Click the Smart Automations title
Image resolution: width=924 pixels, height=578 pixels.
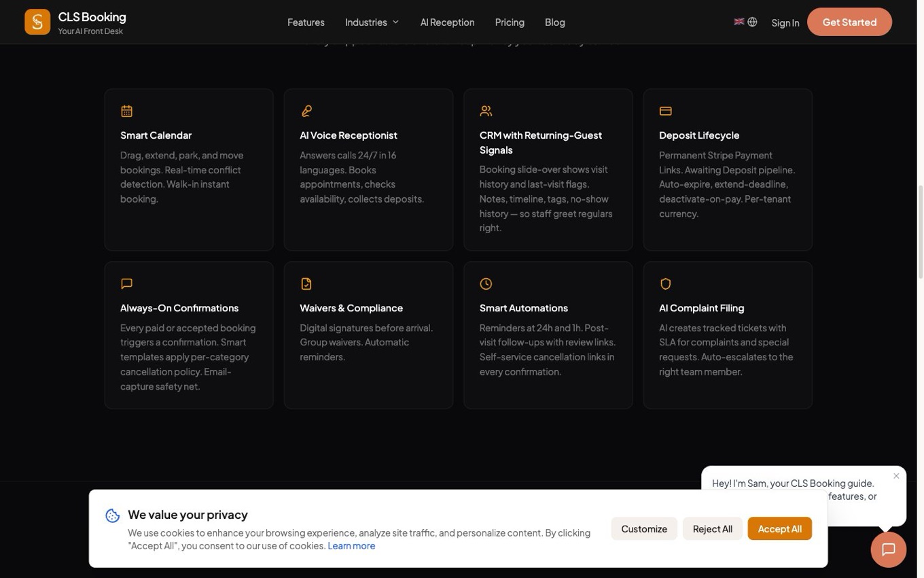pos(524,308)
